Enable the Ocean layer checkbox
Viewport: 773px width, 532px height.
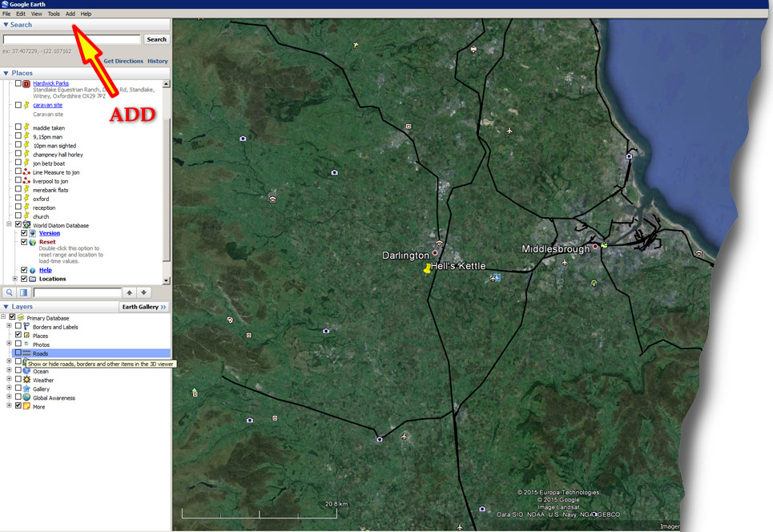click(18, 370)
